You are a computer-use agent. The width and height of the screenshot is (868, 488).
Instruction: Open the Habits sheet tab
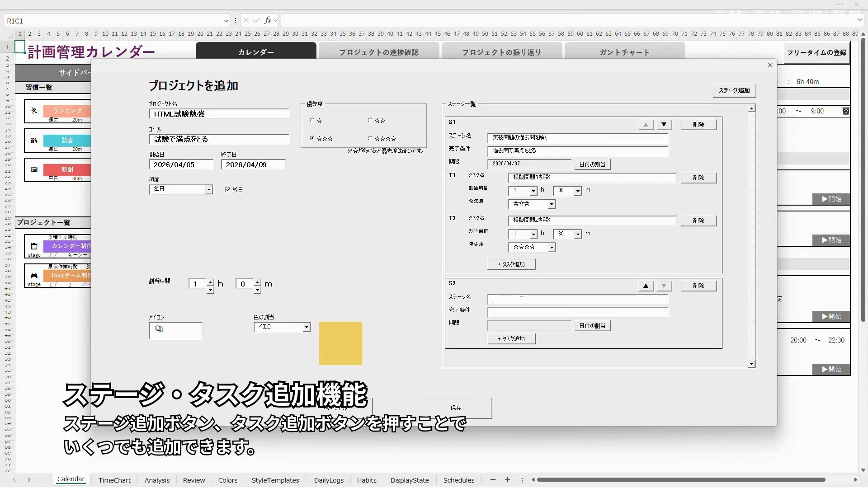tap(366, 480)
